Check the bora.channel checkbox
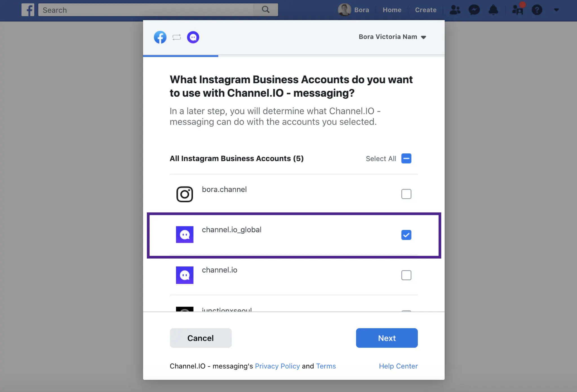The width and height of the screenshot is (577, 392). (x=406, y=194)
